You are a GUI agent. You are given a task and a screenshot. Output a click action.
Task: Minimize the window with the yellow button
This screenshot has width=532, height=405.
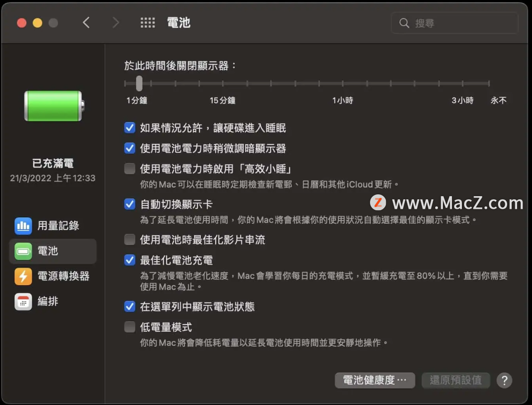[37, 23]
